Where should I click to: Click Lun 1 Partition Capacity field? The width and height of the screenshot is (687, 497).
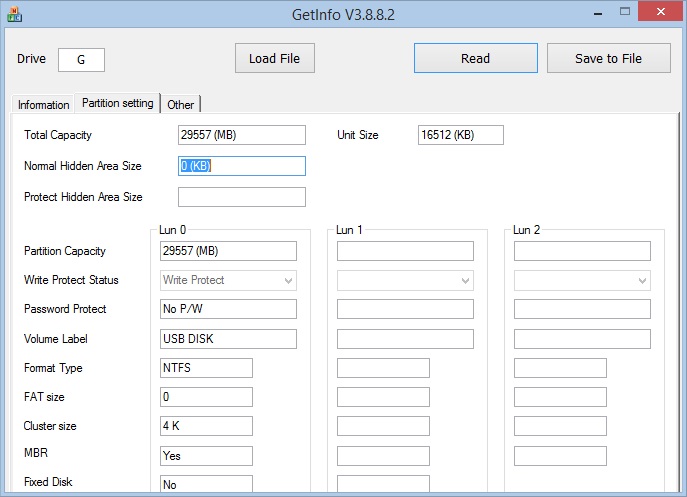pyautogui.click(x=405, y=251)
